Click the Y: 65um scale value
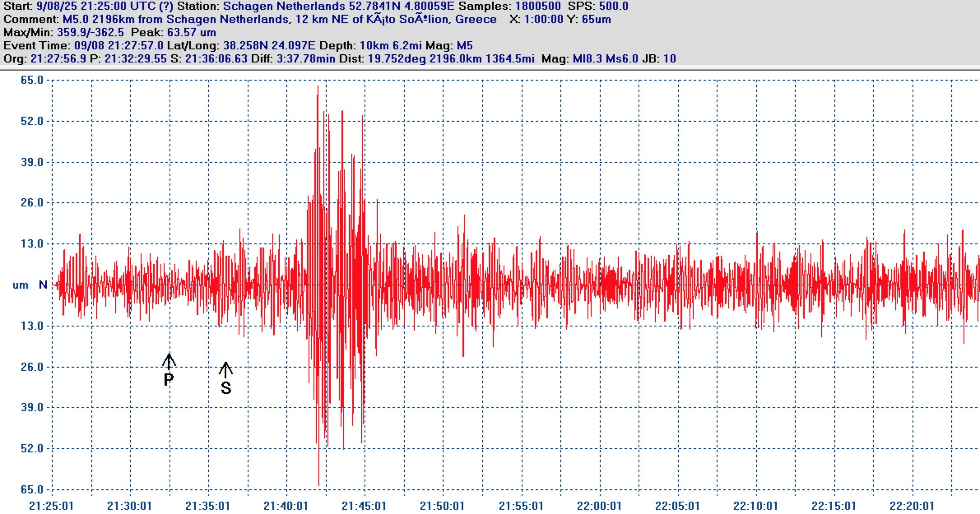This screenshot has height=514, width=980. [596, 19]
